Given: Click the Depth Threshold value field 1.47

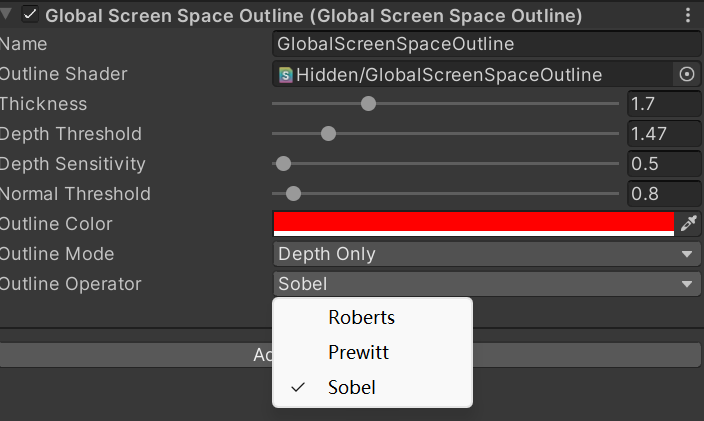Looking at the screenshot, I should point(664,134).
